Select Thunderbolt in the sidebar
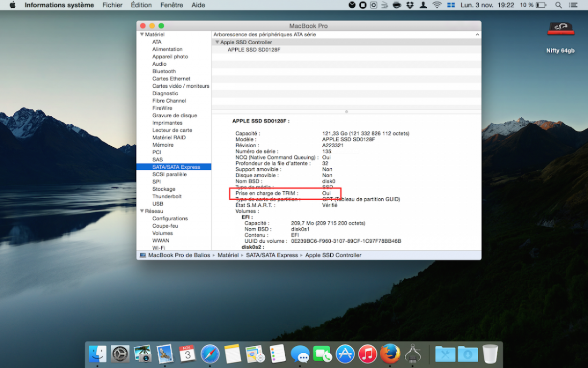 pos(167,197)
